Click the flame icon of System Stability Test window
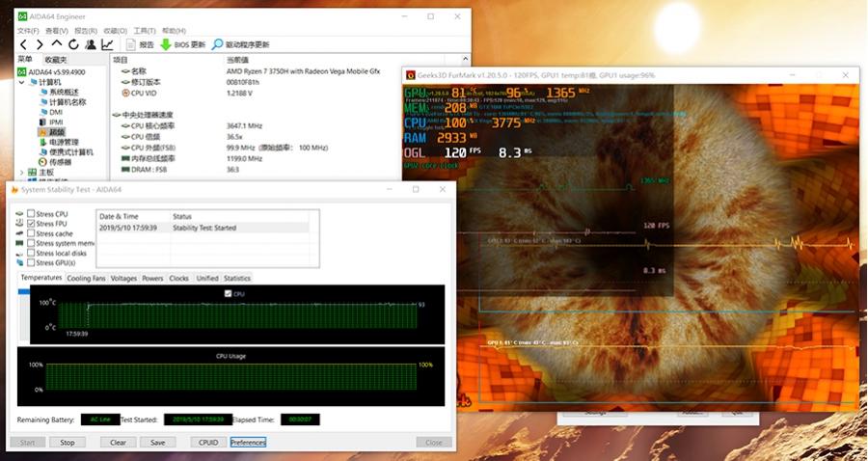This screenshot has height=461, width=868. [14, 190]
